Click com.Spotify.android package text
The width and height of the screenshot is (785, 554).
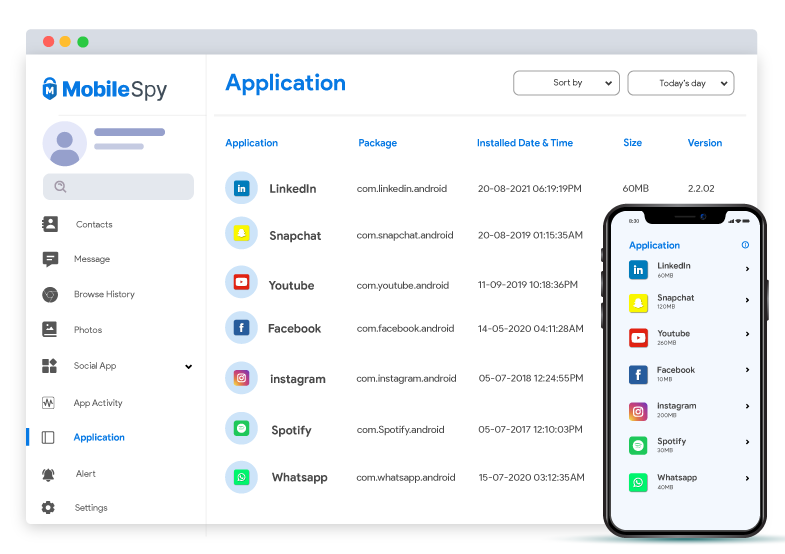coord(401,430)
